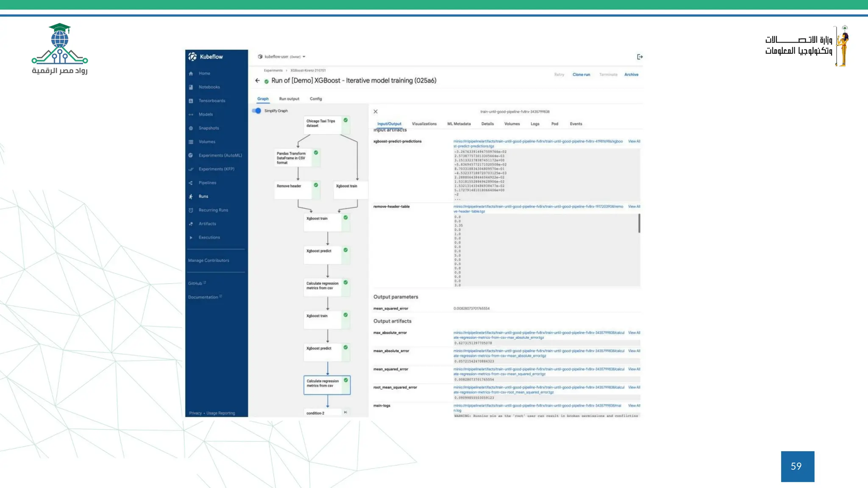Screen dimensions: 868x488
Task: Open Notebooks via its sidebar icon
Action: (191, 87)
